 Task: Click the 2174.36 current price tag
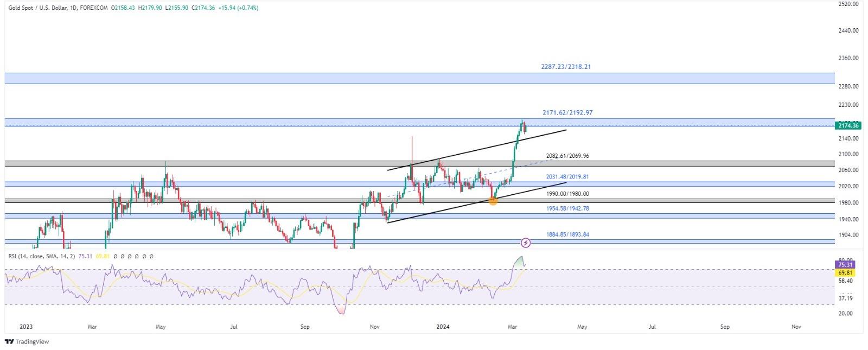coord(848,125)
